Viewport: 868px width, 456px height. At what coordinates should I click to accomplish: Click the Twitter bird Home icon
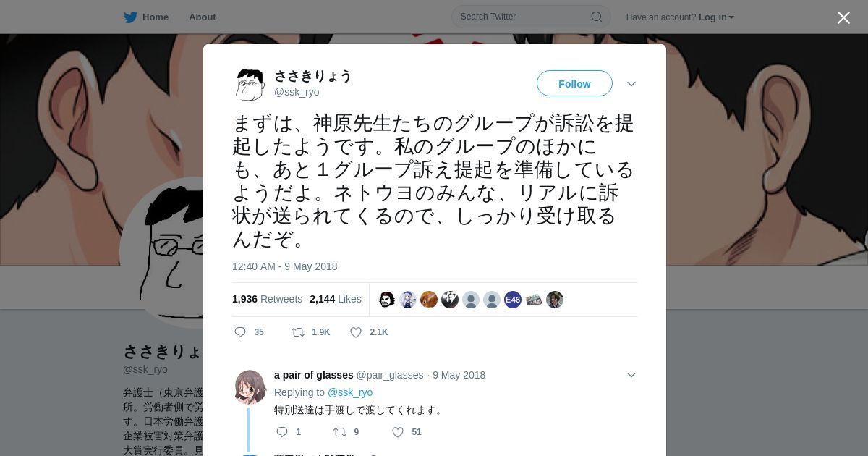tap(130, 17)
